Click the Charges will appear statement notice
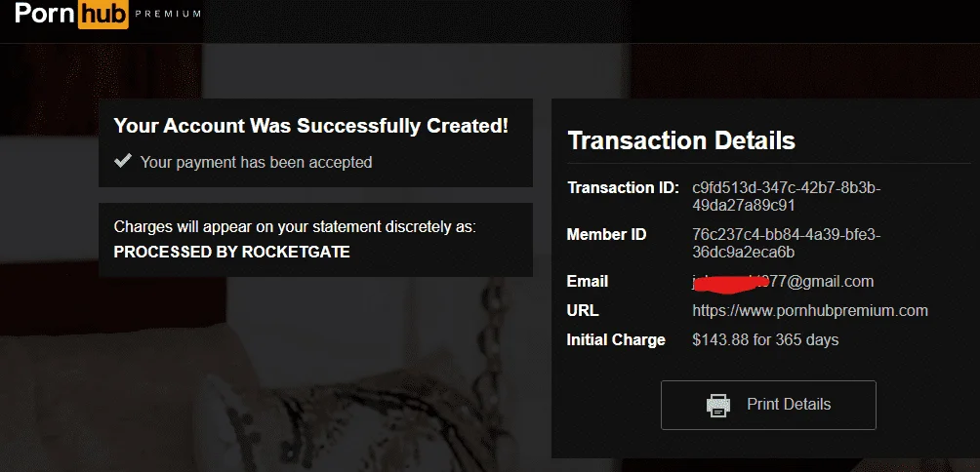This screenshot has width=980, height=472. tap(295, 227)
